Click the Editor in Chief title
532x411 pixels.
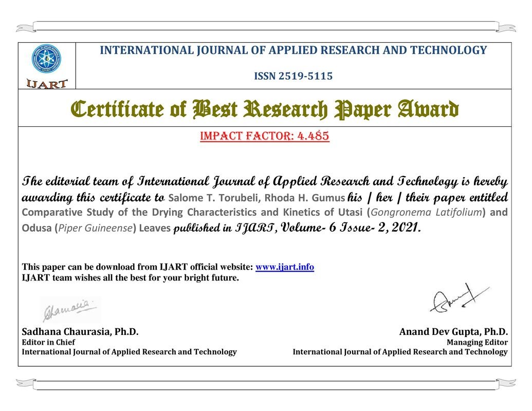pos(48,342)
